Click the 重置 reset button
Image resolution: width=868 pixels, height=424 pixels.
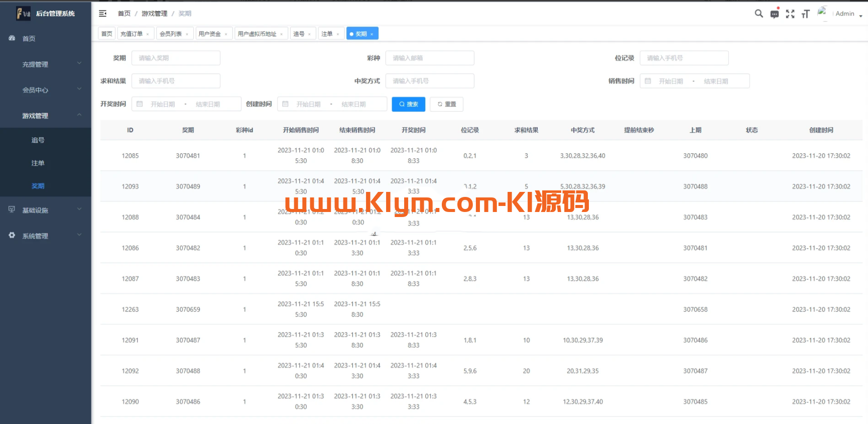click(x=447, y=104)
